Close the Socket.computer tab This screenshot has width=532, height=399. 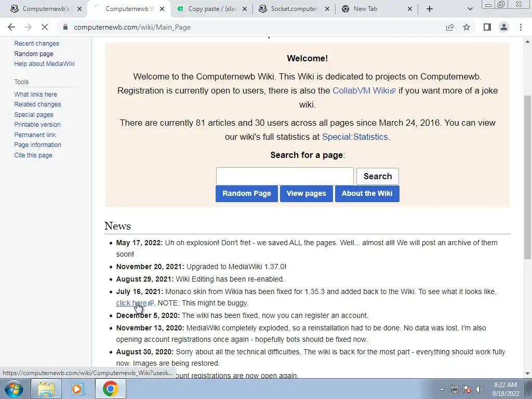[x=327, y=9]
